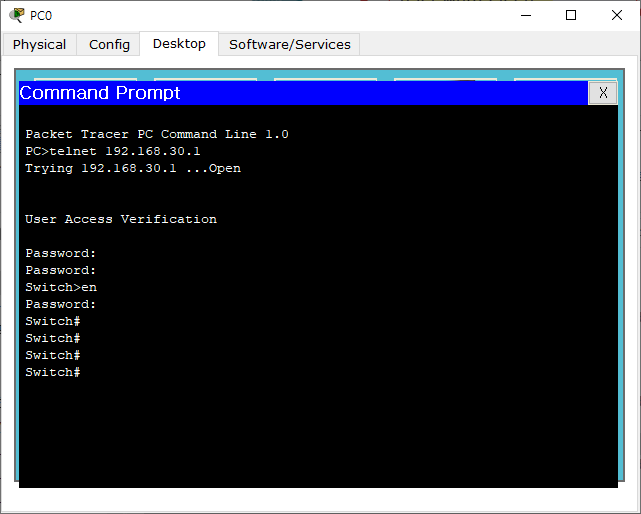Image resolution: width=641 pixels, height=514 pixels.
Task: Open the Software/Services tab
Action: pyautogui.click(x=289, y=44)
